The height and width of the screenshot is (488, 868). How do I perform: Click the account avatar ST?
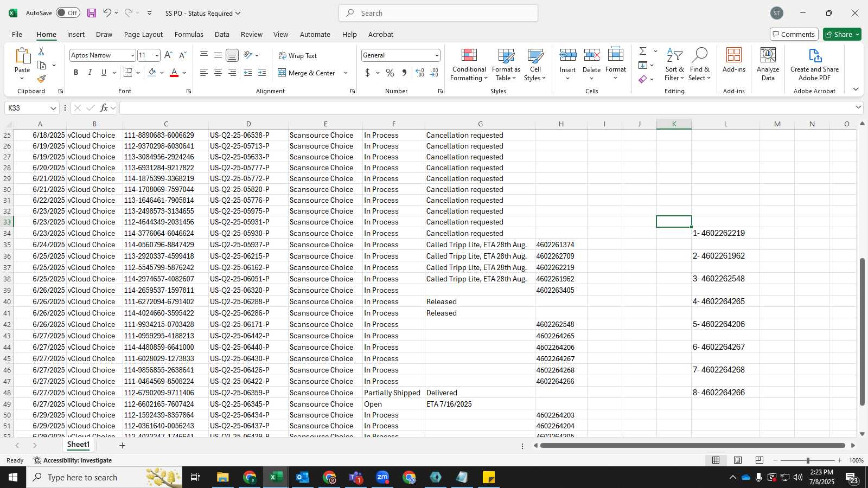[x=776, y=13]
